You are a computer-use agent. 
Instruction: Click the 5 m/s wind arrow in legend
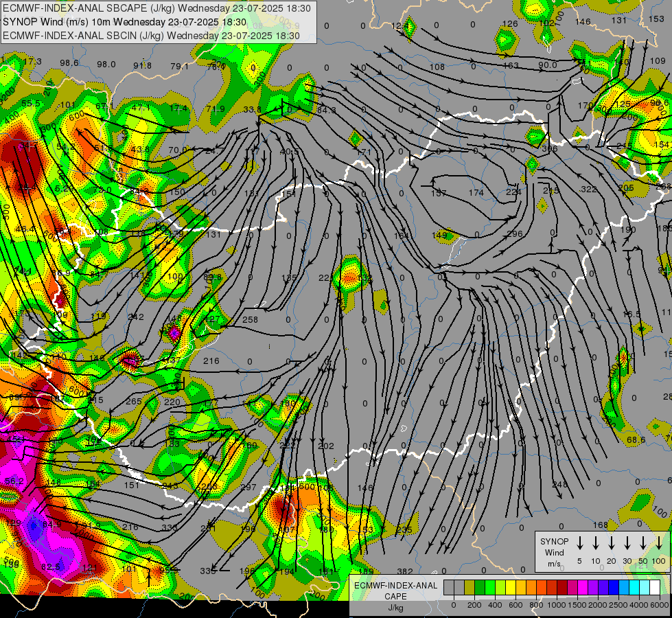[x=579, y=542]
